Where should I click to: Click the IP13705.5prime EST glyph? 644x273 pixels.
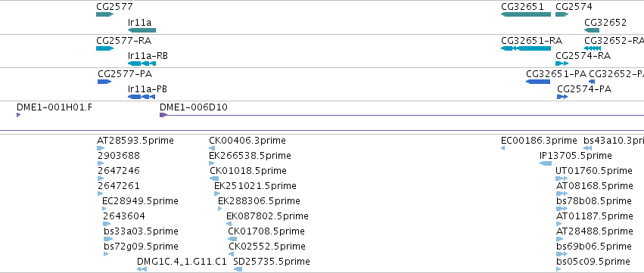[546, 163]
